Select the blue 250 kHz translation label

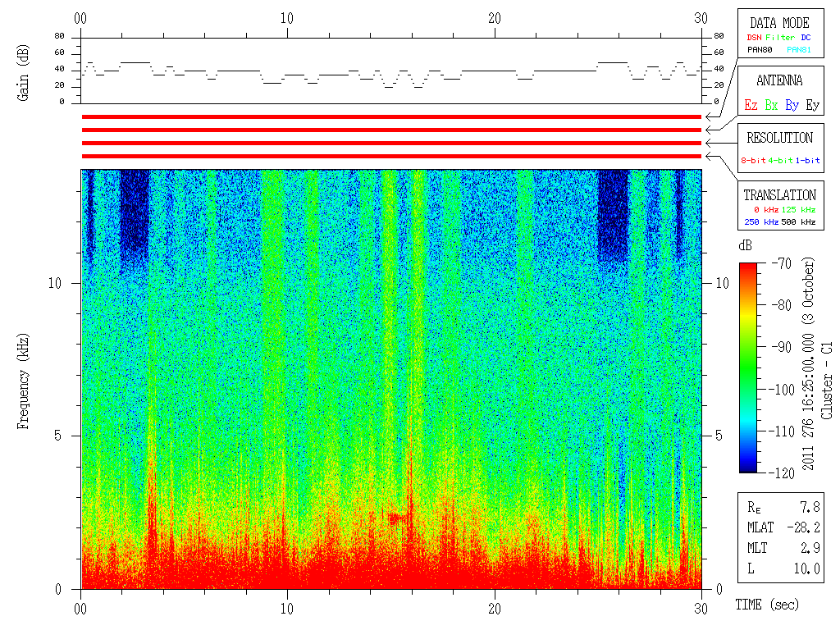tap(761, 221)
